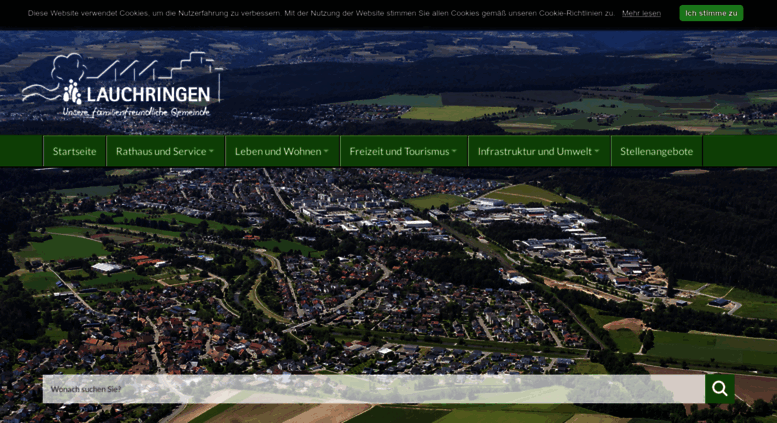
Task: Open the 'Mehr lesen' cookie policy link
Action: [x=641, y=13]
